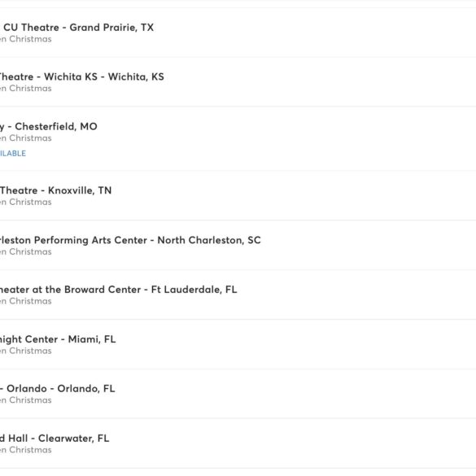Click Christmas subtitle under Chesterfield listing

[26, 138]
